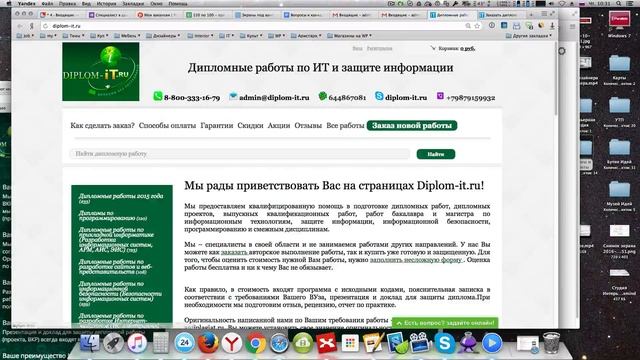
Task: Click the Как сделать заказ? link
Action: [x=102, y=125]
